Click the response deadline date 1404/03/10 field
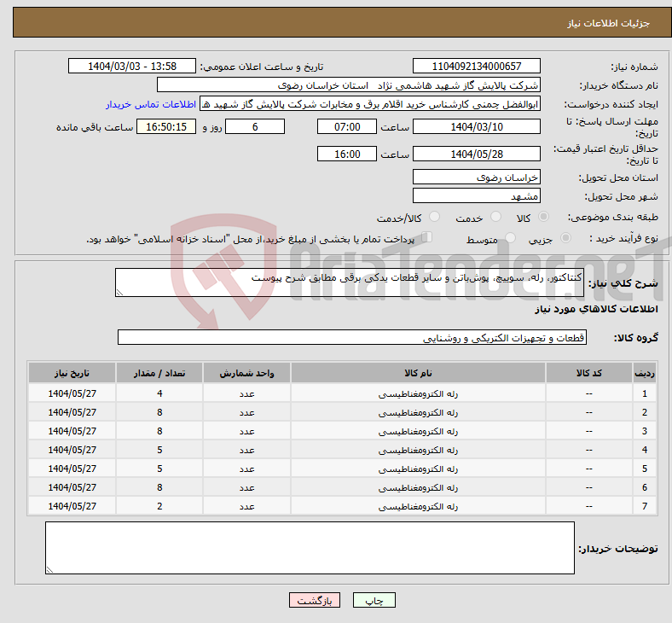Viewport: 672px width, 623px height. click(476, 126)
